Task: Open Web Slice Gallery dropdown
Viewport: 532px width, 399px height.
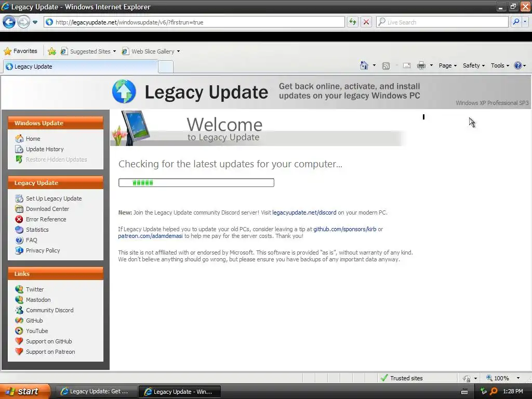Action: pyautogui.click(x=151, y=51)
